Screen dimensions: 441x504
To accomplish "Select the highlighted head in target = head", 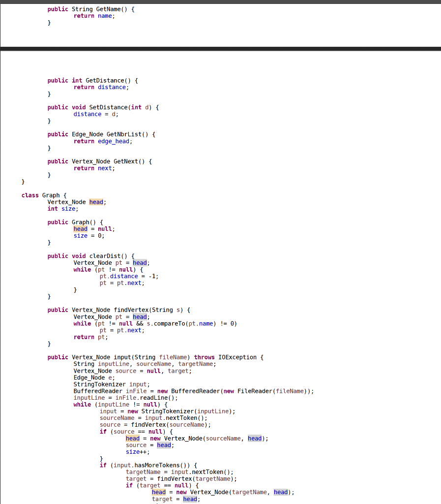I will (190, 499).
